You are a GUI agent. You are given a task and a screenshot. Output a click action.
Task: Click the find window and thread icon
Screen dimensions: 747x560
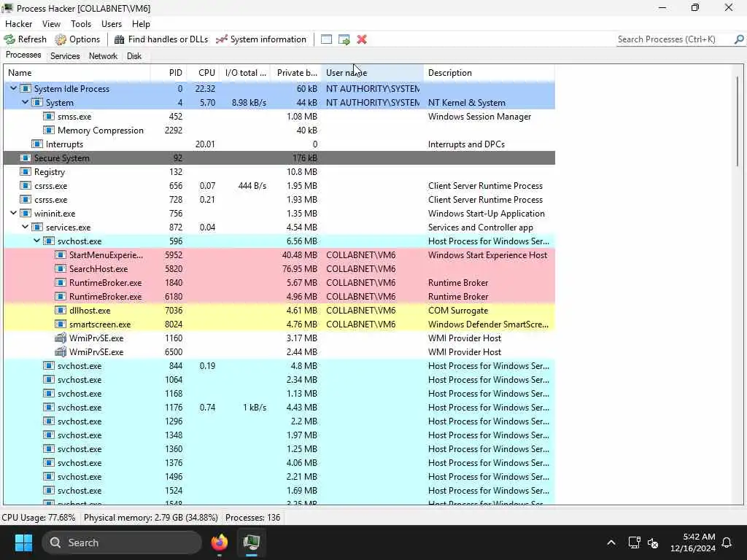(344, 39)
